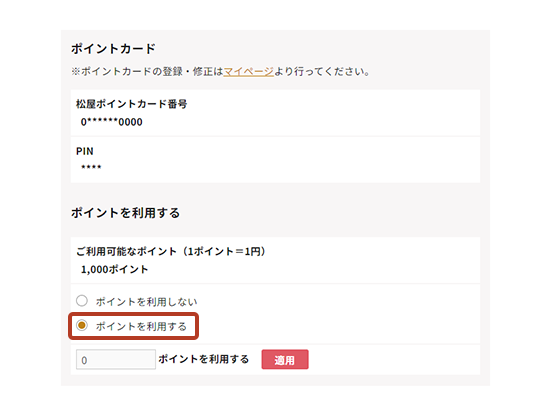Click the 松屋ポイントカード番号 label
This screenshot has height=411, width=550.
pos(132,104)
